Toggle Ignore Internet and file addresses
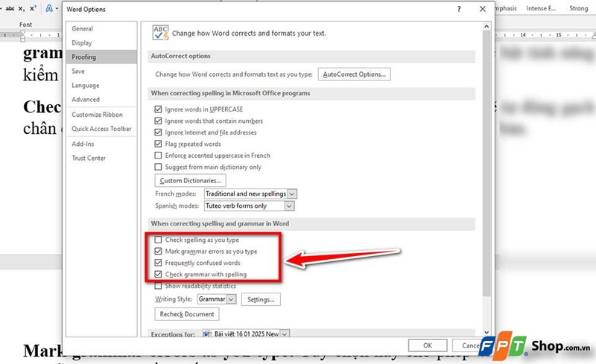Screen dimensions: 596x364 [x=158, y=132]
